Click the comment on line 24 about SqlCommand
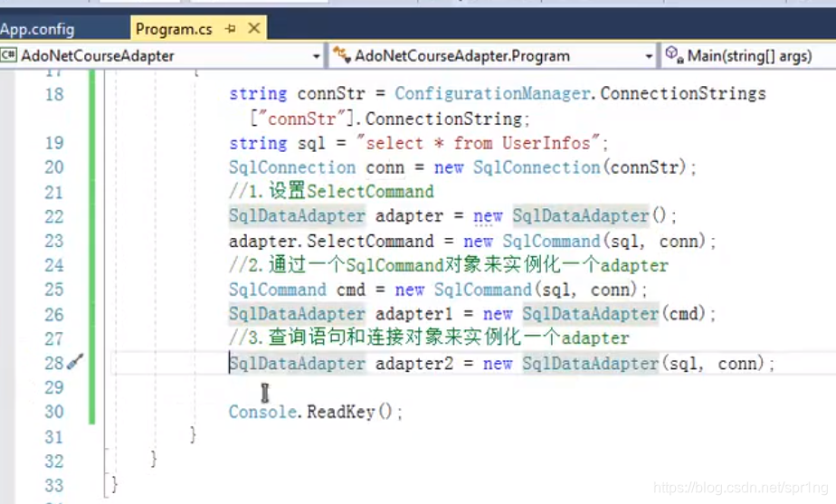Image resolution: width=836 pixels, height=504 pixels. point(449,264)
